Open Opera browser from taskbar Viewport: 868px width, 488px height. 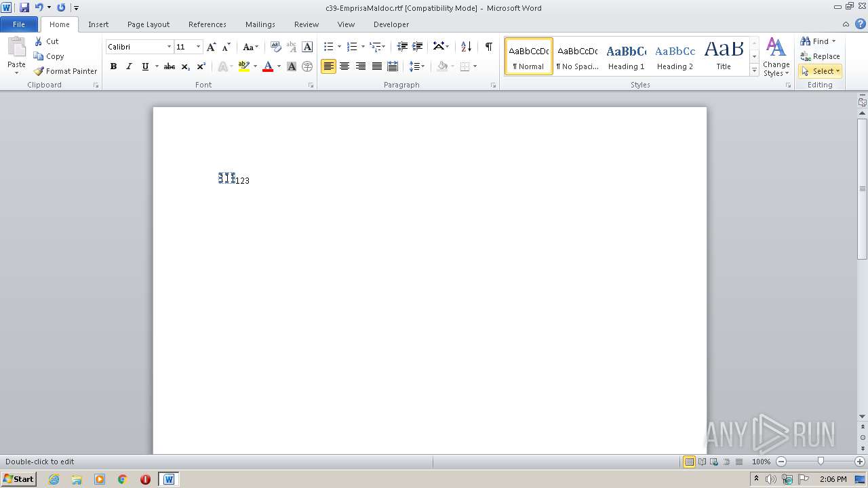pos(145,479)
